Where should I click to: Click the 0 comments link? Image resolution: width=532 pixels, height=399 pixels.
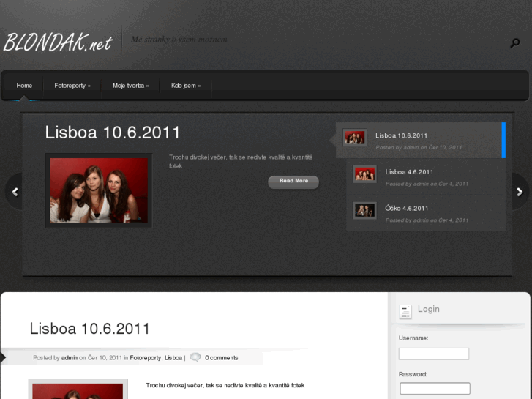tap(221, 357)
